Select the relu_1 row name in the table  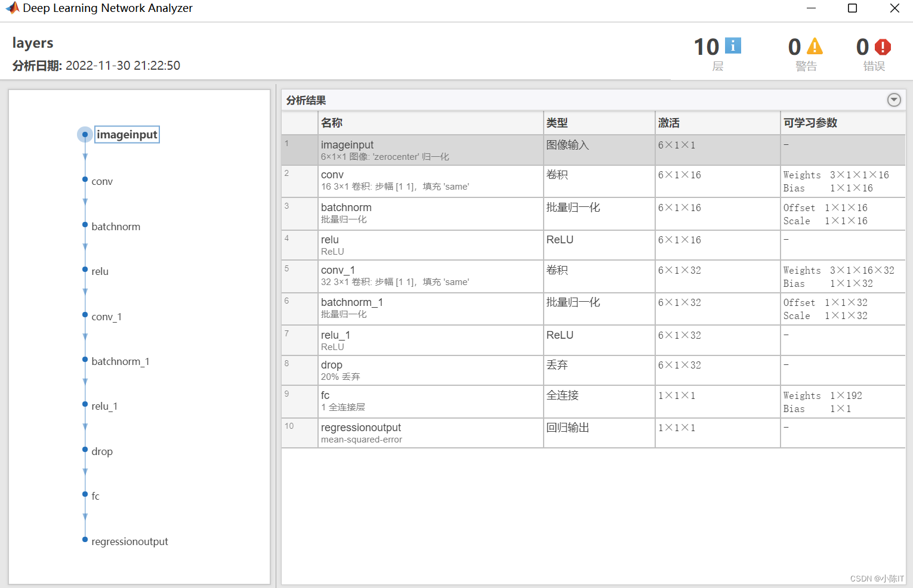(x=335, y=335)
